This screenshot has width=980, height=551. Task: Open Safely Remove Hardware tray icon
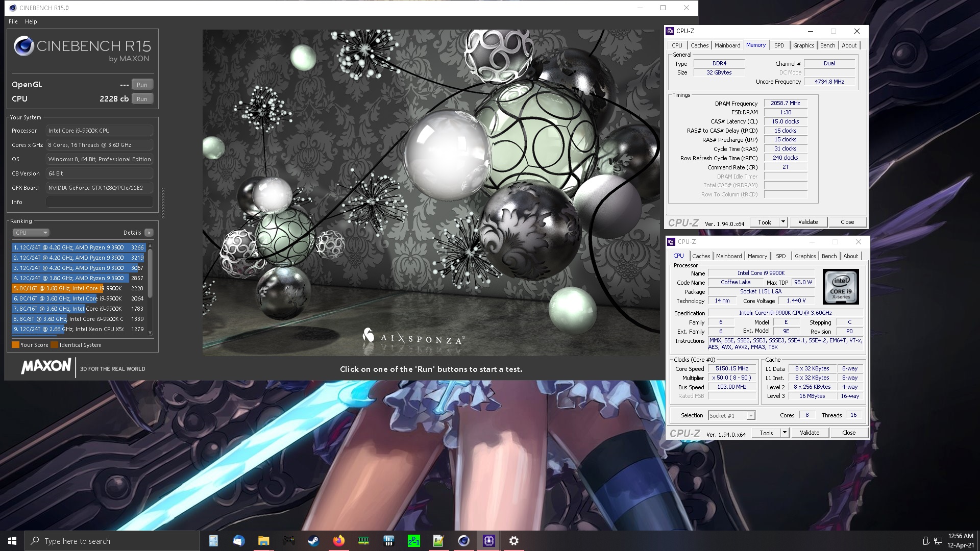(x=926, y=541)
